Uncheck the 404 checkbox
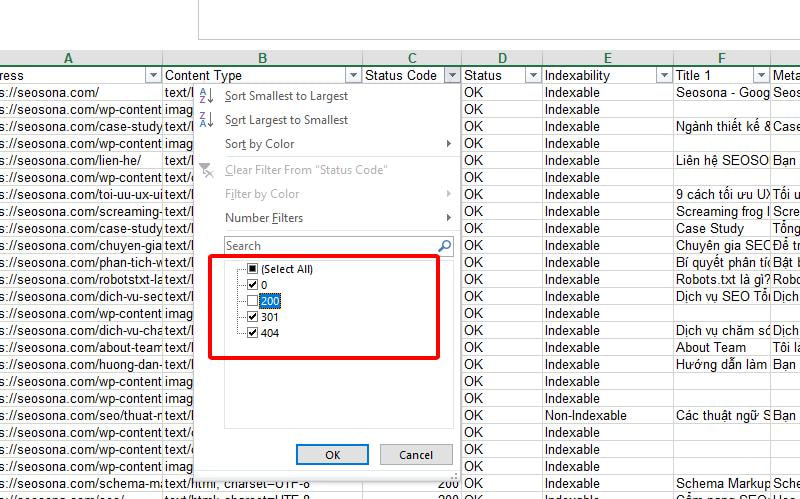800x499 pixels. 253,333
